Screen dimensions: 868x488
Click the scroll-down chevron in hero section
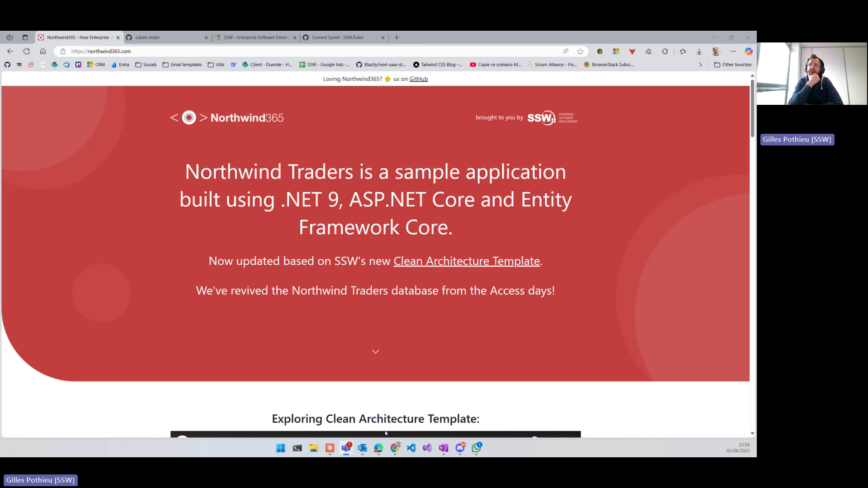coord(375,352)
